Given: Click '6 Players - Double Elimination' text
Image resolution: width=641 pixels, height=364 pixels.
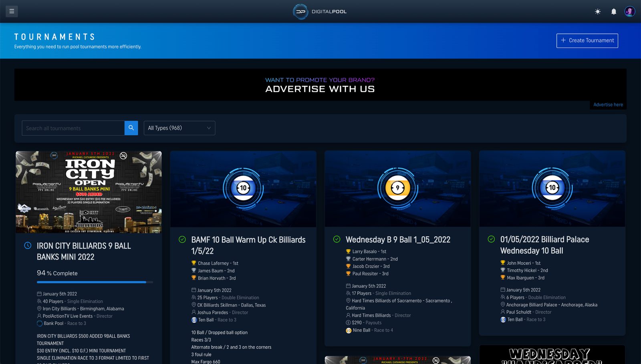Looking at the screenshot, I should (536, 298).
